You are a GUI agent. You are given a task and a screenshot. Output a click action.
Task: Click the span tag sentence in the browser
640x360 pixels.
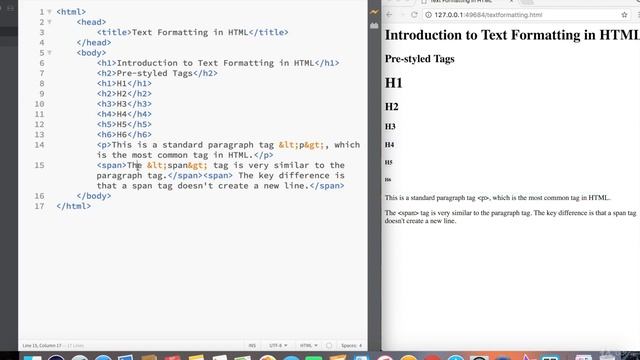click(x=510, y=217)
